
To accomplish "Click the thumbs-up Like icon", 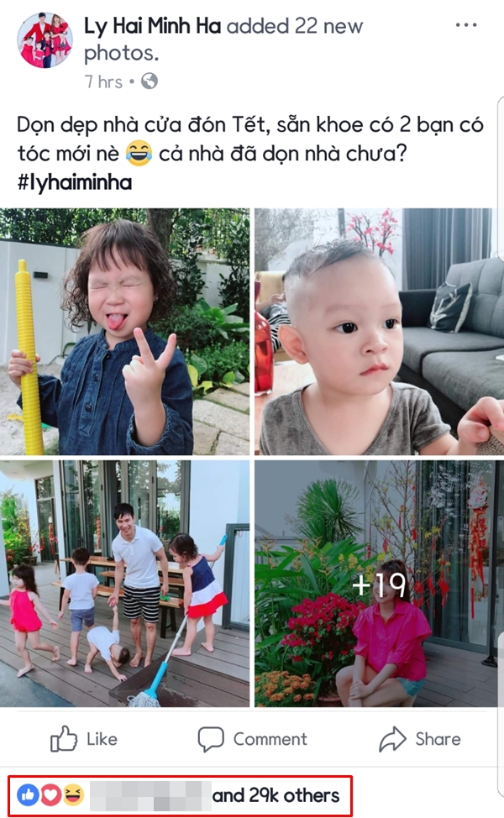I will [64, 738].
